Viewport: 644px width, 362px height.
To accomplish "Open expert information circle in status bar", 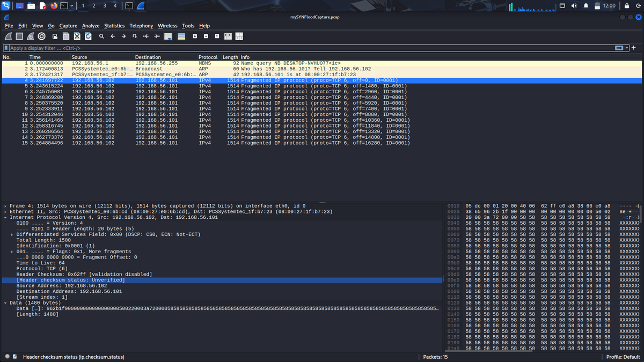I will [x=8, y=357].
